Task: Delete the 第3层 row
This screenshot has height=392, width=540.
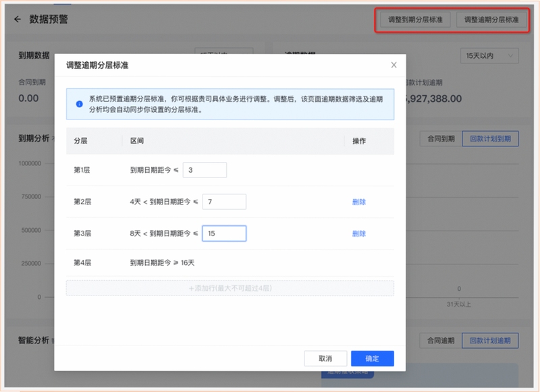Action: (x=359, y=233)
